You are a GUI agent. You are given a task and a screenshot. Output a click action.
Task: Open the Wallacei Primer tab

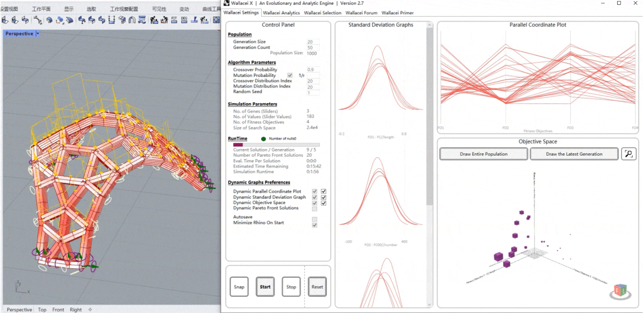coord(398,13)
